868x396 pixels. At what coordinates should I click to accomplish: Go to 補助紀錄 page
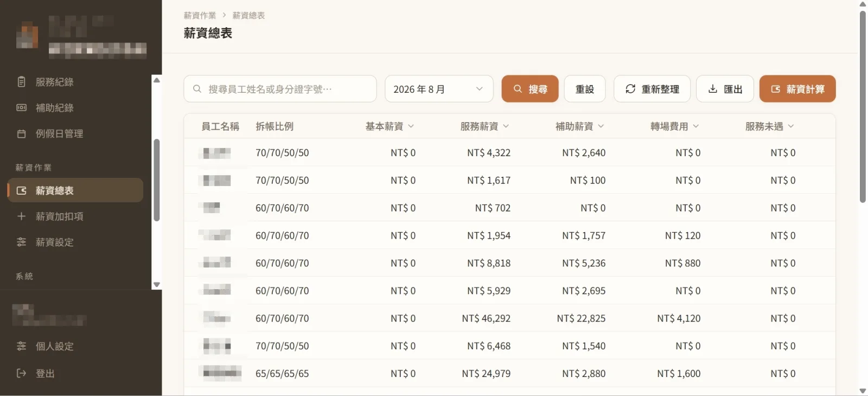click(75, 108)
